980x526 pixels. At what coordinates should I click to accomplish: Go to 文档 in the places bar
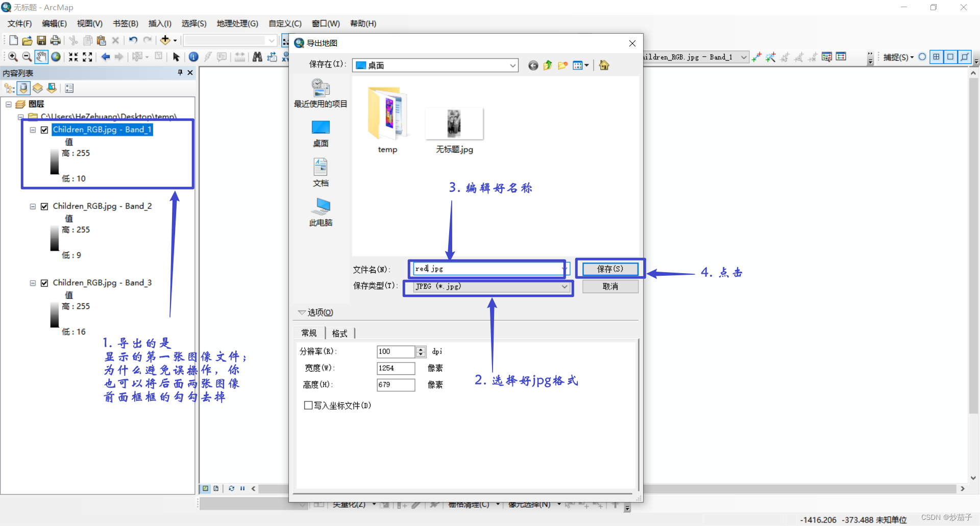click(321, 173)
